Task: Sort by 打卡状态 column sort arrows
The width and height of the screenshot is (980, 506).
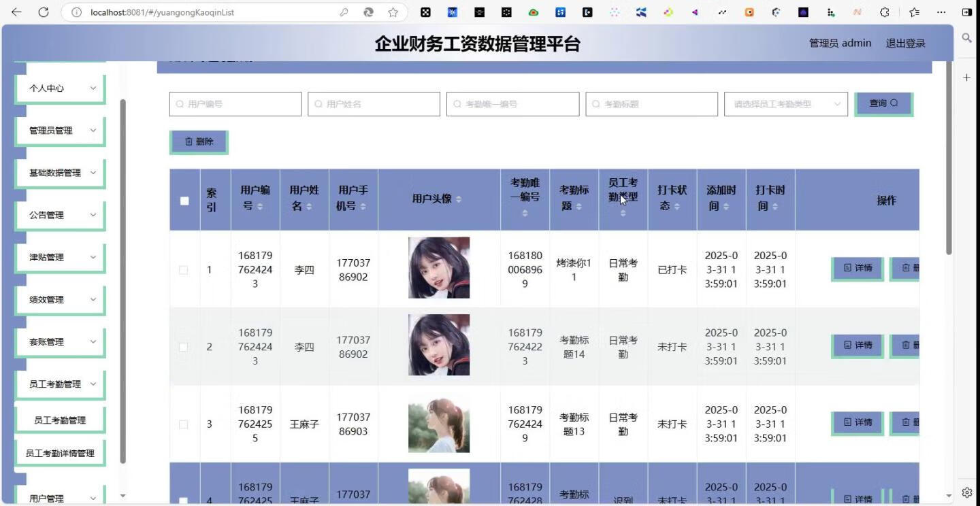Action: (676, 206)
